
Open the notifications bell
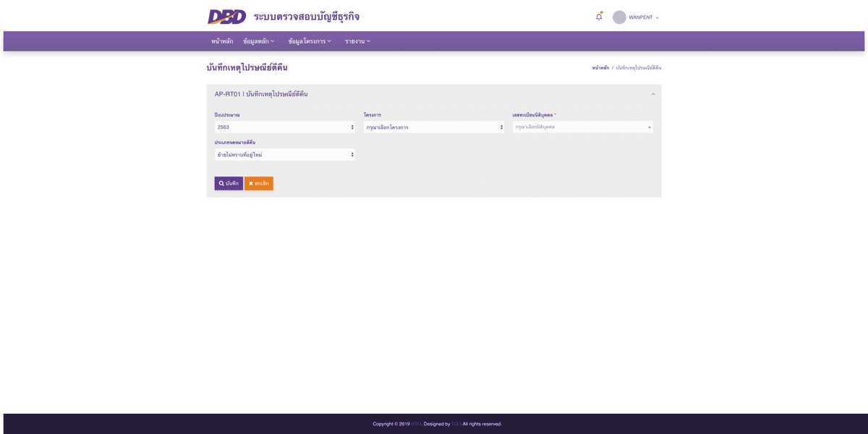coord(599,17)
